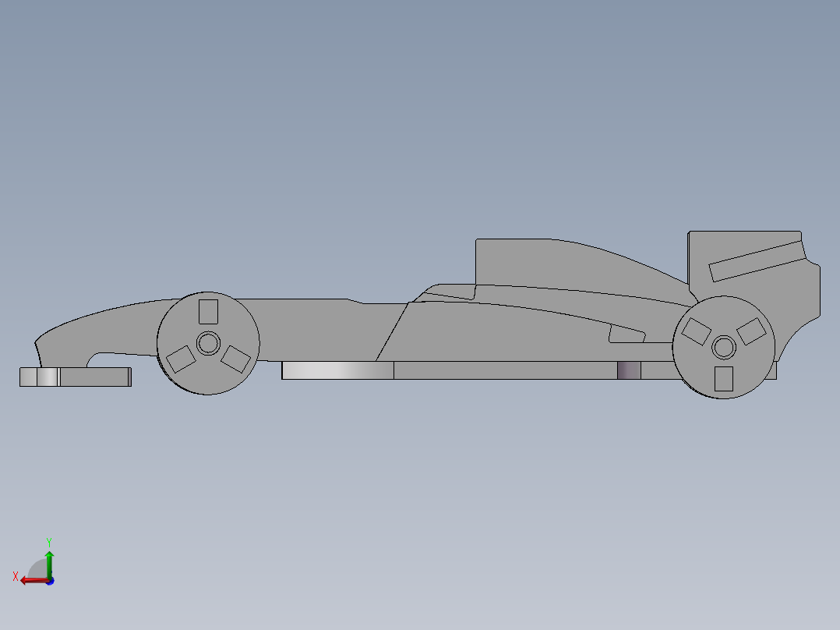The image size is (840, 630).
Task: Click a rectangular spoke cutout on the front rim
Action: 208,311
